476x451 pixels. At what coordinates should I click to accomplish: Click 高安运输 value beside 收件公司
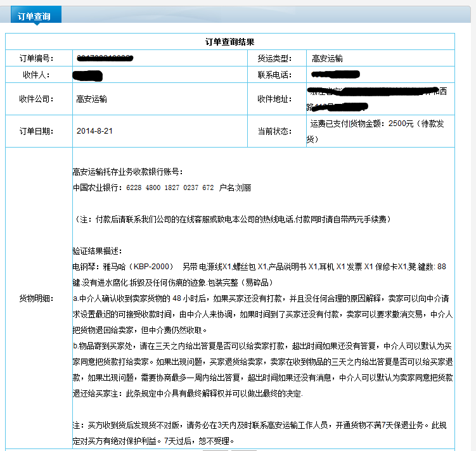pyautogui.click(x=92, y=99)
